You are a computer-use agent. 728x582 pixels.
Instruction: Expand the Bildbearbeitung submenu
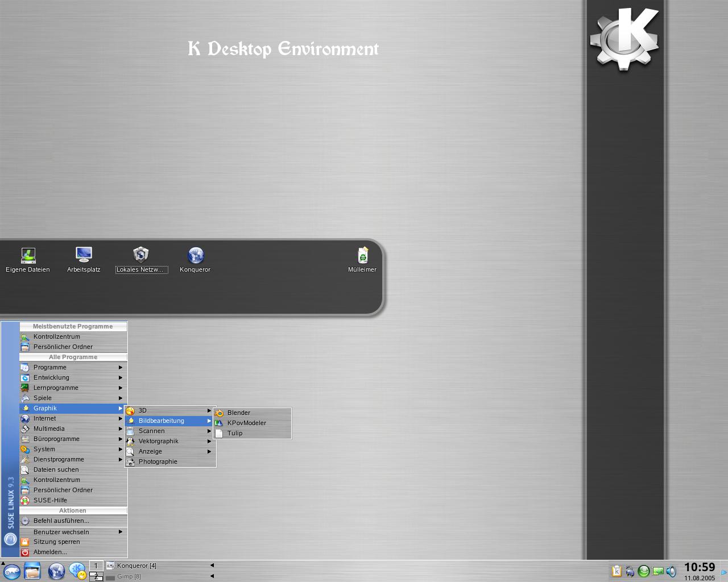(170, 421)
